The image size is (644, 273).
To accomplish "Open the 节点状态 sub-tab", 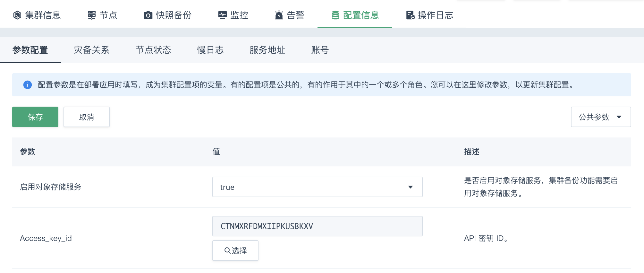I will (x=153, y=50).
